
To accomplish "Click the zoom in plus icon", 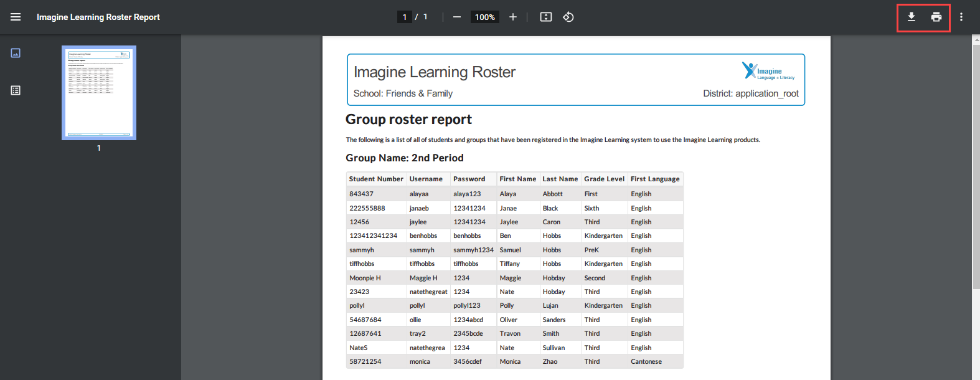I will [513, 17].
